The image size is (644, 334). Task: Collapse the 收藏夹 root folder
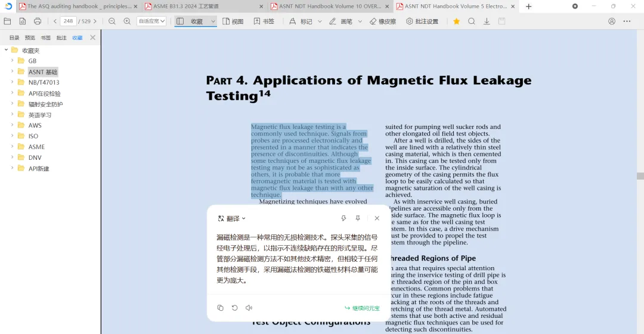point(6,50)
